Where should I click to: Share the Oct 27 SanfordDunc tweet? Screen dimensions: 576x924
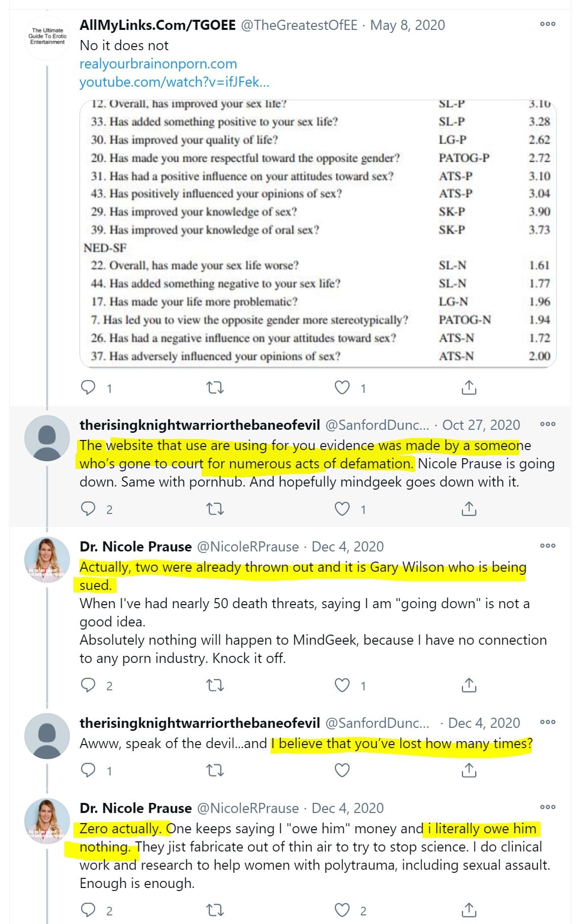click(x=469, y=508)
